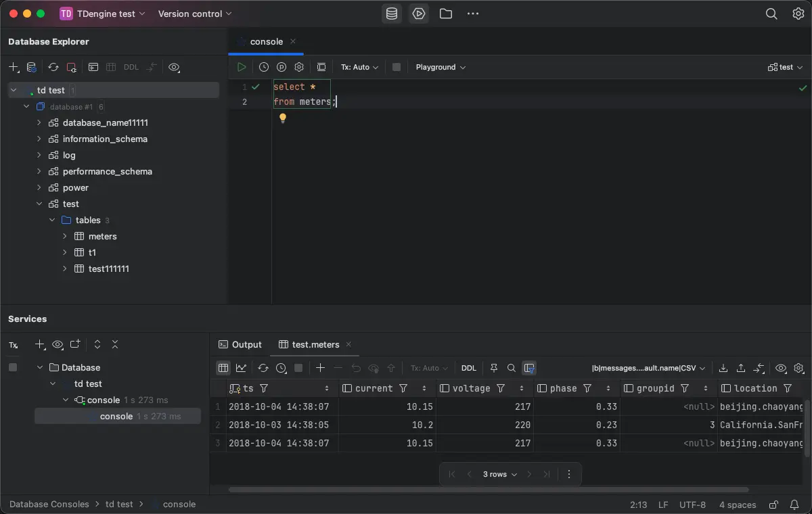Show intention lightbulb in editor
Image resolution: width=812 pixels, height=514 pixels.
[283, 118]
